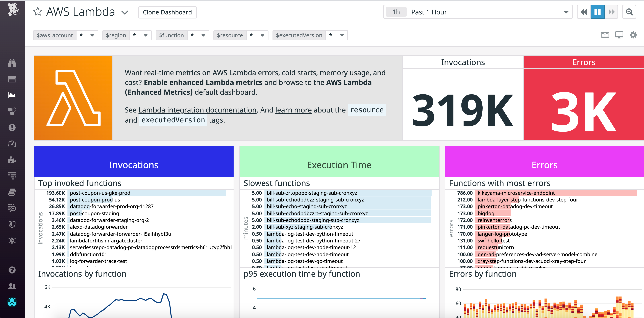Screen dimensions: 644x318
Task: Pause live dashboard updates
Action: 598,12
